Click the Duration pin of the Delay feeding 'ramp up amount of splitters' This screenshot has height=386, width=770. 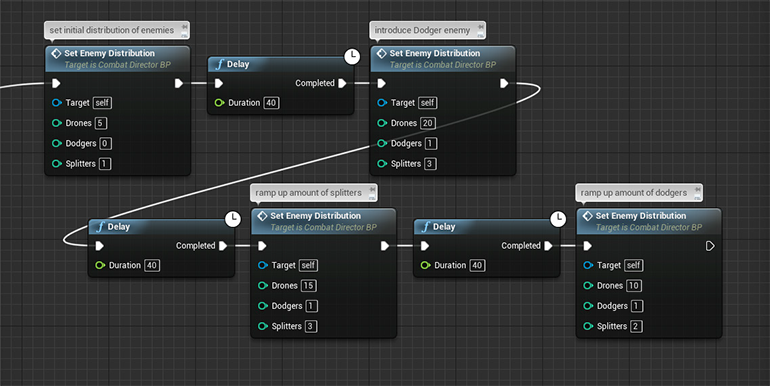(x=100, y=265)
